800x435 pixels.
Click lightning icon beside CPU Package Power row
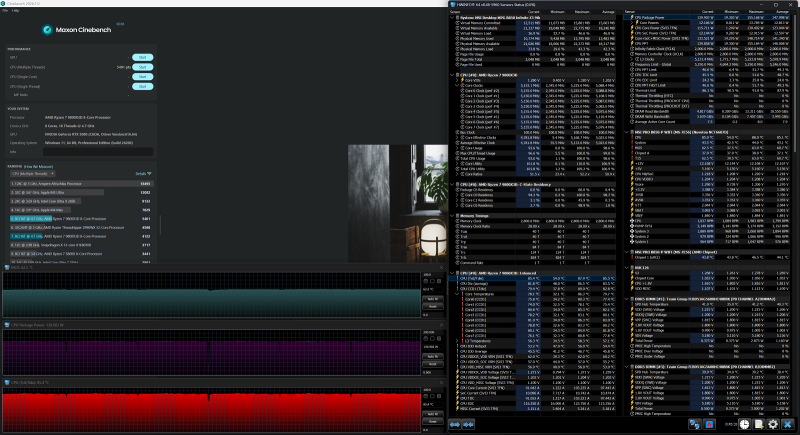(x=632, y=17)
